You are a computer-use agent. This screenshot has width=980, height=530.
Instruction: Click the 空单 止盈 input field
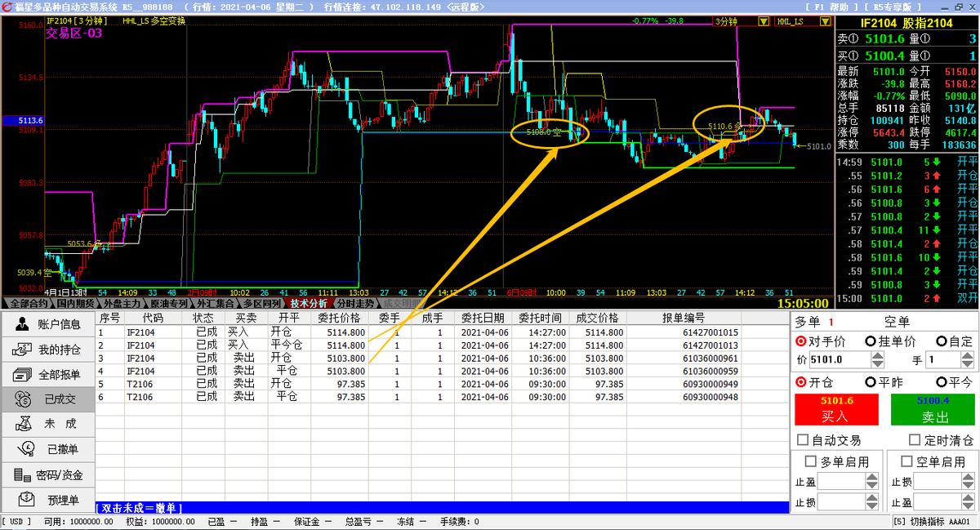click(938, 502)
